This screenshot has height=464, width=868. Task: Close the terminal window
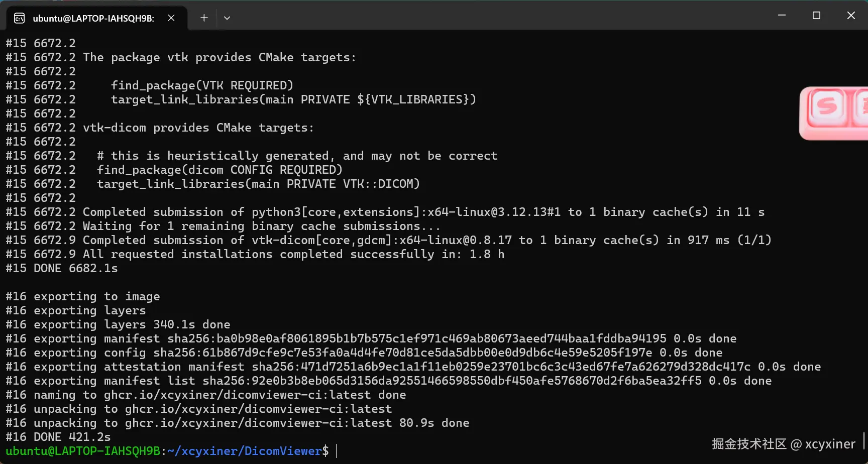(851, 16)
